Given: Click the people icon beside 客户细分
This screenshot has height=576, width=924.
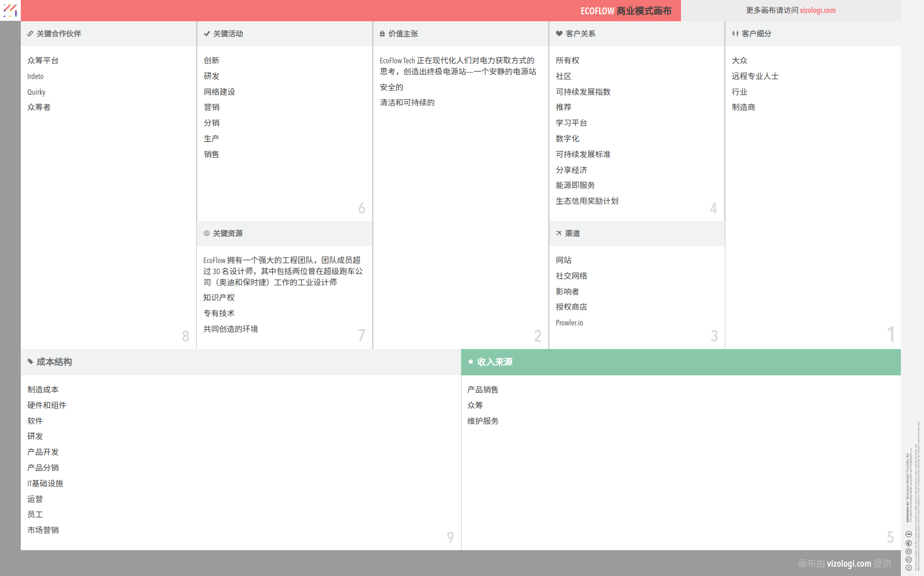Looking at the screenshot, I should tap(735, 34).
